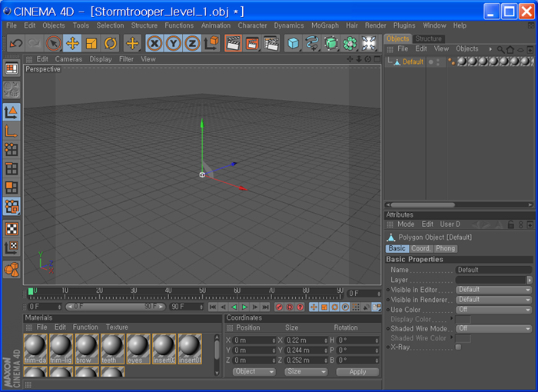Render the active view clapperboard icon
Screen dimensions: 538x392
pyautogui.click(x=234, y=44)
